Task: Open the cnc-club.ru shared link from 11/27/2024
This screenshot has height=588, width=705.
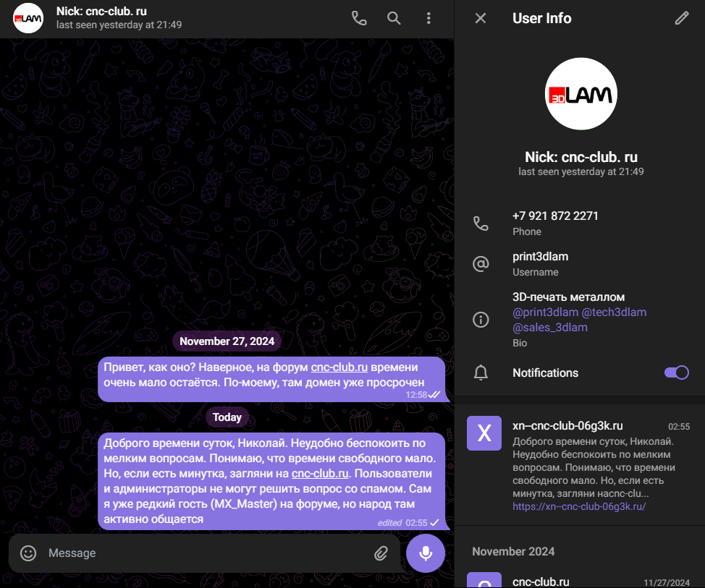Action: [x=580, y=580]
